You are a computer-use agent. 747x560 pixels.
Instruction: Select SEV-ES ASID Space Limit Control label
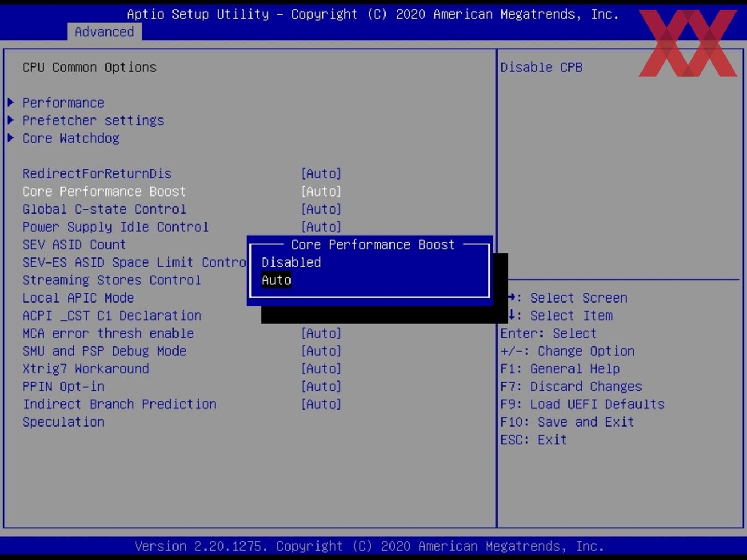(x=134, y=262)
